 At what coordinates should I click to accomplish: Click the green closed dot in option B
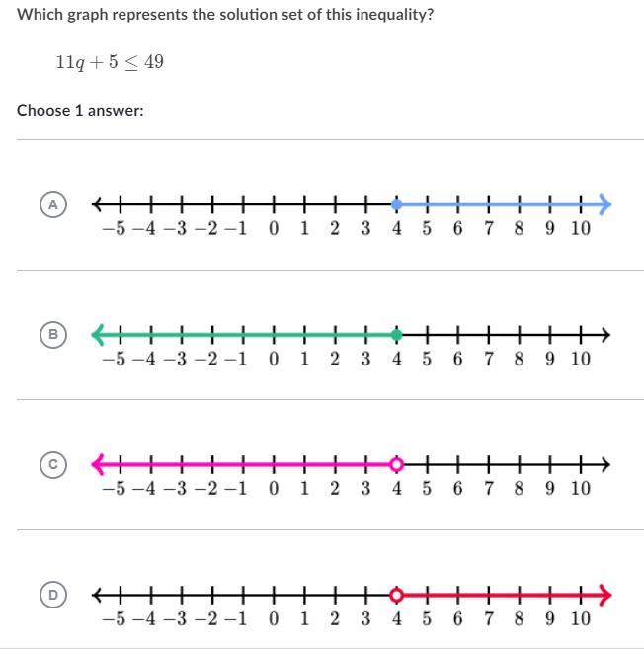pos(396,335)
